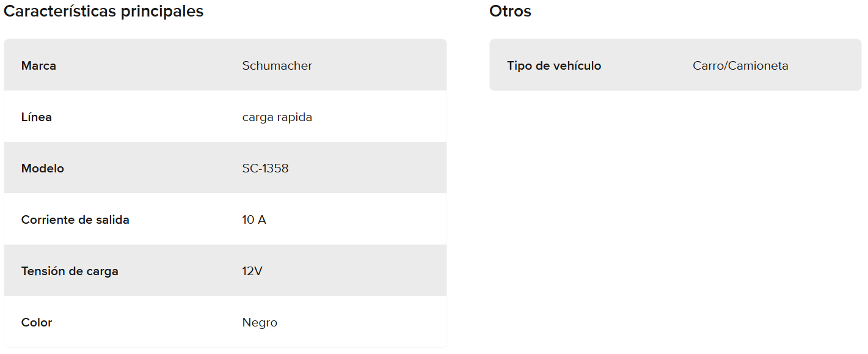Screen dimensions: 868x354
Task: Click the Carro/Camioneta value
Action: pos(740,65)
